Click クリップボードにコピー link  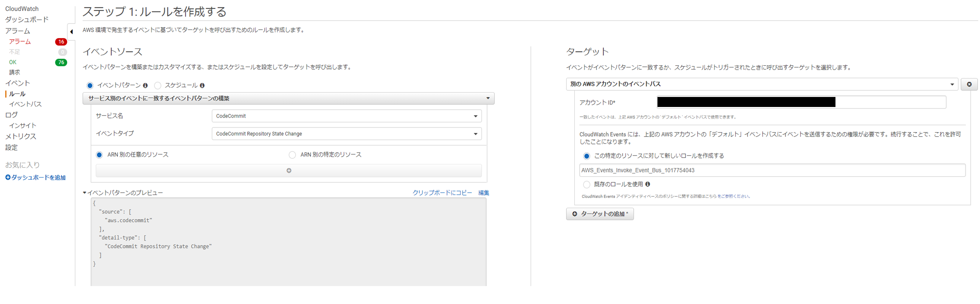click(x=442, y=193)
